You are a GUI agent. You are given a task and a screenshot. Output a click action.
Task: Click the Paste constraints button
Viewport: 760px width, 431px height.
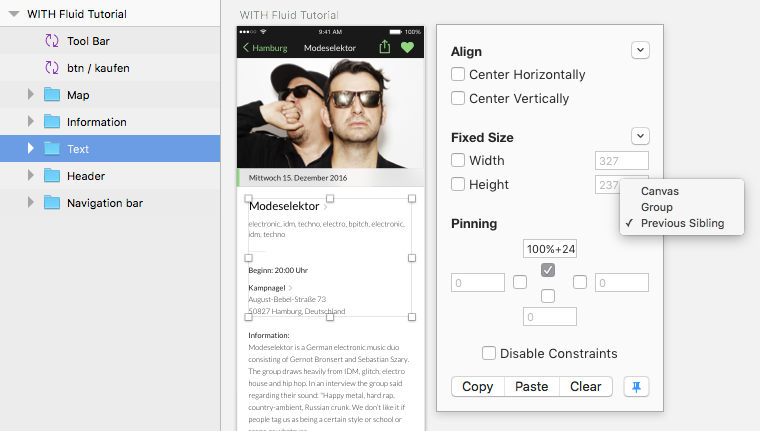532,386
